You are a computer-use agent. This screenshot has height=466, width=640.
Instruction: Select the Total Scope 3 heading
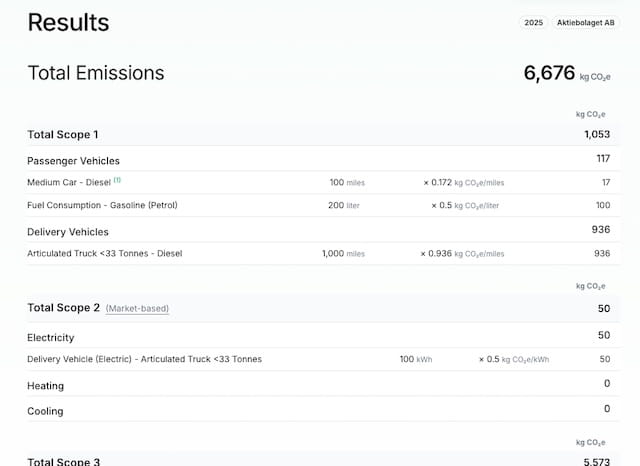tap(63, 462)
